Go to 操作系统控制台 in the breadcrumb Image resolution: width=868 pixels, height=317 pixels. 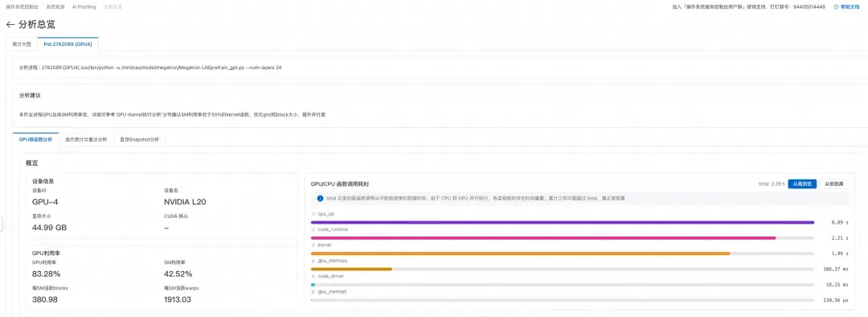coord(23,6)
